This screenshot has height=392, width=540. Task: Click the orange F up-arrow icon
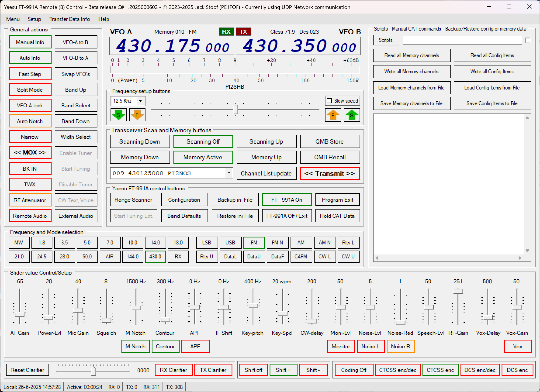(333, 115)
